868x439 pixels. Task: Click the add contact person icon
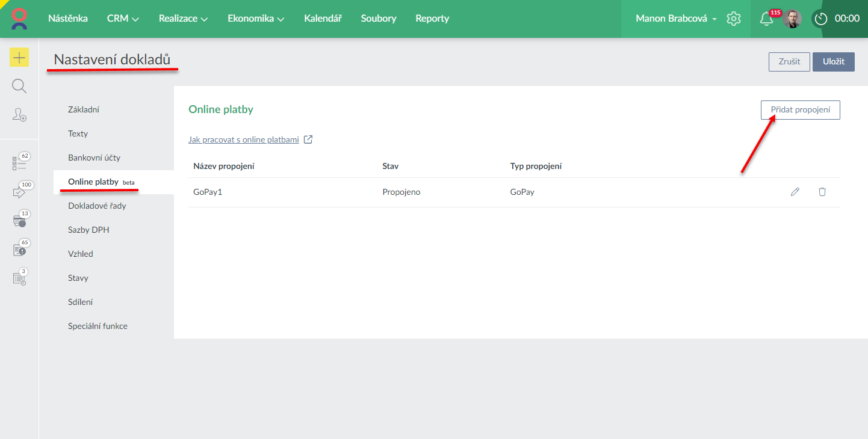[x=19, y=114]
